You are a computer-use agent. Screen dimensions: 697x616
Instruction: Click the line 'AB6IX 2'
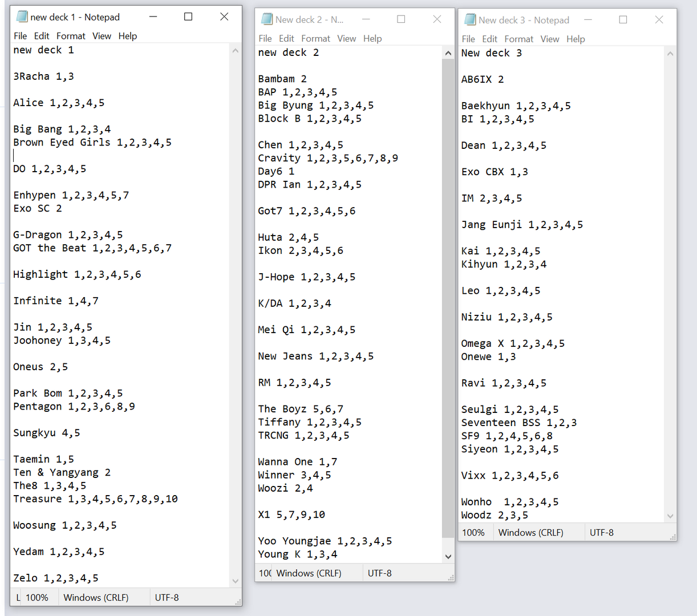483,79
